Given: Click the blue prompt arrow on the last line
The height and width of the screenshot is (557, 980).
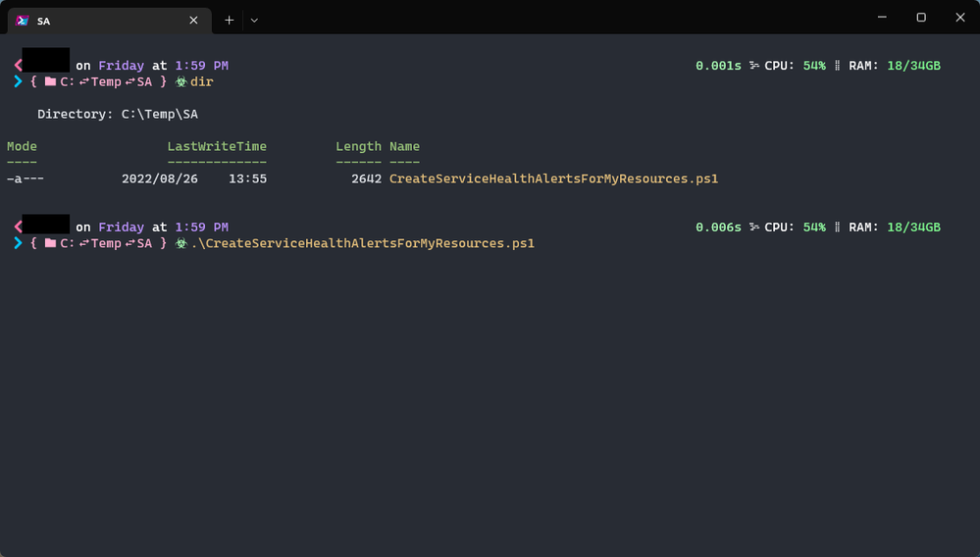Looking at the screenshot, I should click(x=18, y=243).
